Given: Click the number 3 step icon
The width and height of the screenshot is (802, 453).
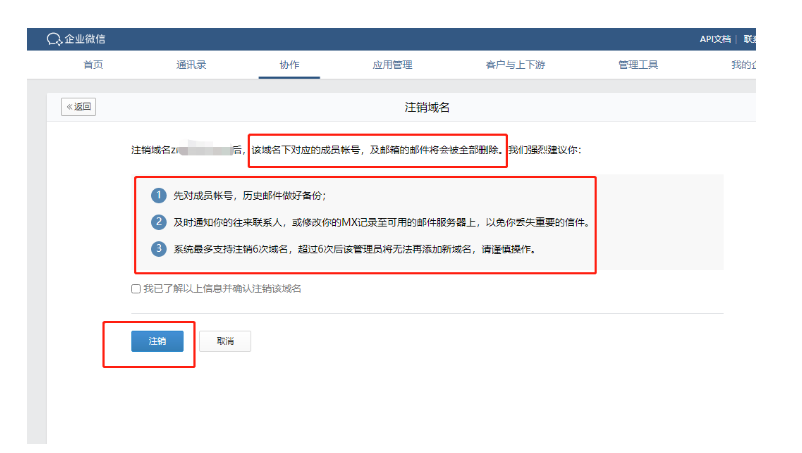Looking at the screenshot, I should click(157, 249).
